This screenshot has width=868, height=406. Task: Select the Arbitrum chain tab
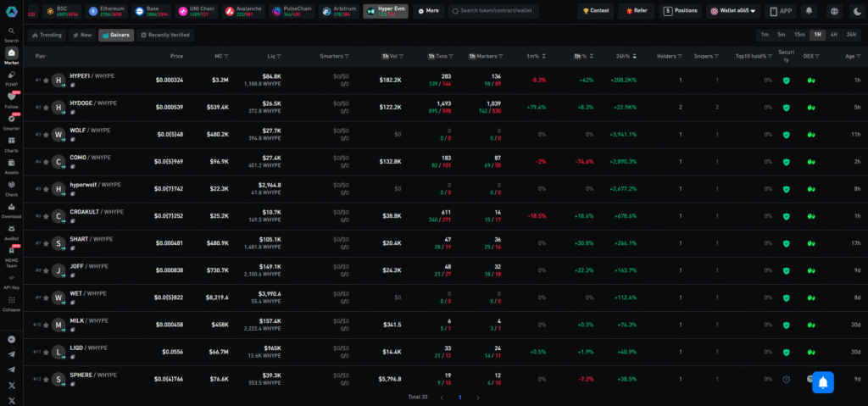point(339,11)
